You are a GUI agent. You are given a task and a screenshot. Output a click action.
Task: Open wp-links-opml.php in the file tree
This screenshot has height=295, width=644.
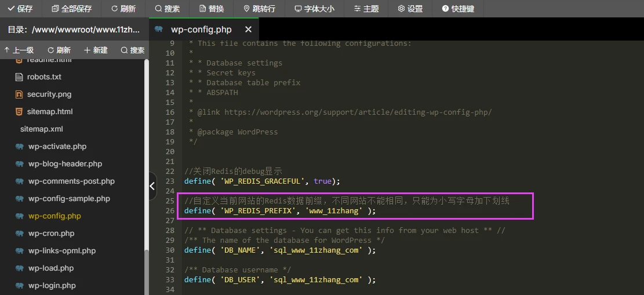tap(61, 250)
